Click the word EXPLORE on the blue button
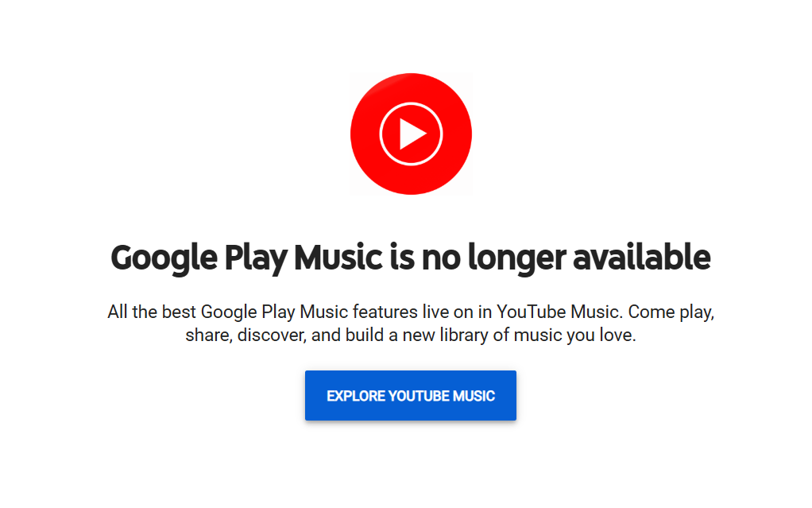The image size is (812, 508). 356,396
